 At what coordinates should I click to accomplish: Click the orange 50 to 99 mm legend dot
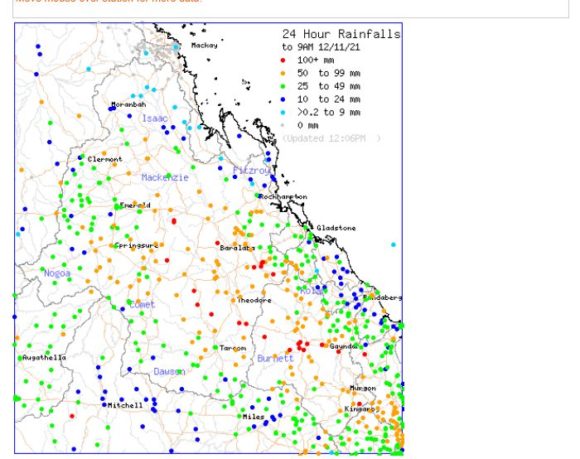283,74
